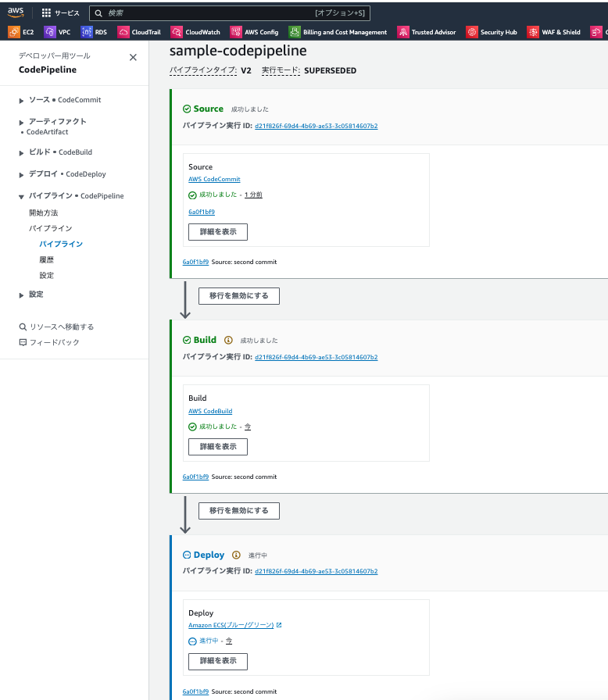Open the Source stage pipeline execution ID

point(316,126)
